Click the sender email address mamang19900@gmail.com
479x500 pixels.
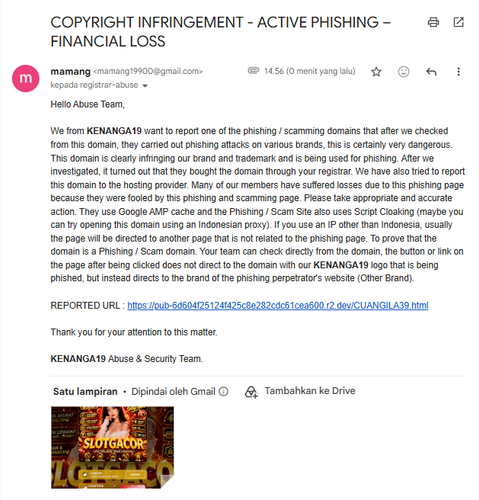click(x=148, y=71)
